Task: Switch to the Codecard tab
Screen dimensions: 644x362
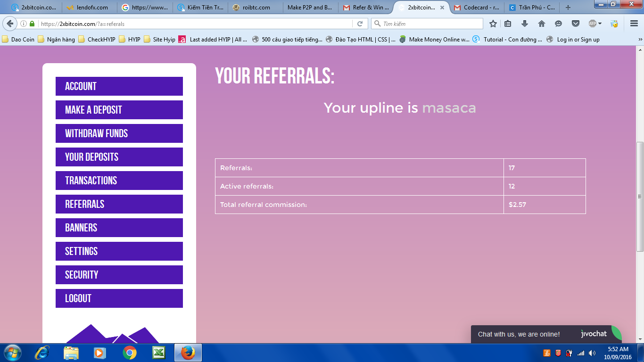Action: pyautogui.click(x=477, y=8)
